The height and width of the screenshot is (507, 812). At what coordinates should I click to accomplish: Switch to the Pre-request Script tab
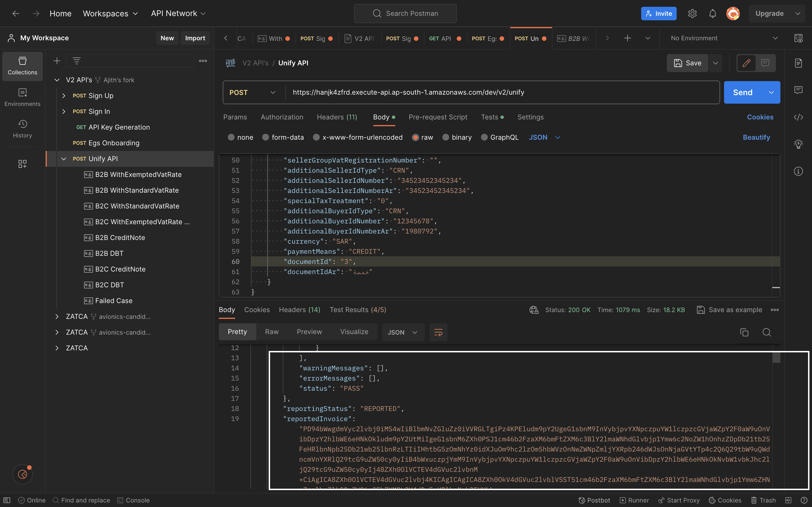[438, 117]
